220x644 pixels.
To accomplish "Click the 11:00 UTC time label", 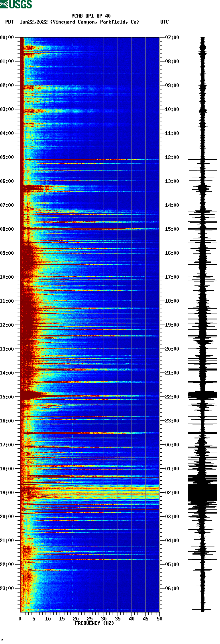I will [172, 133].
